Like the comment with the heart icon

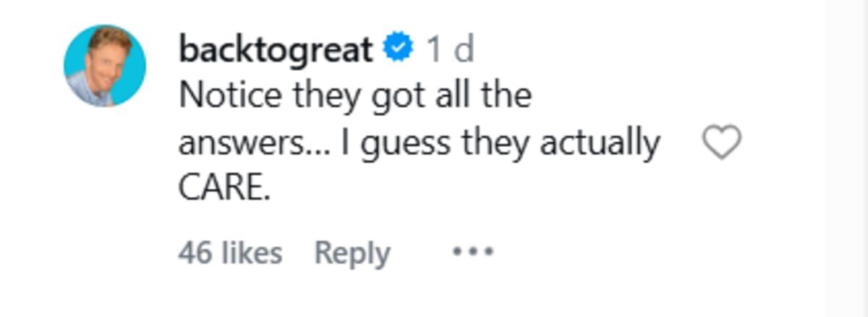(x=722, y=143)
